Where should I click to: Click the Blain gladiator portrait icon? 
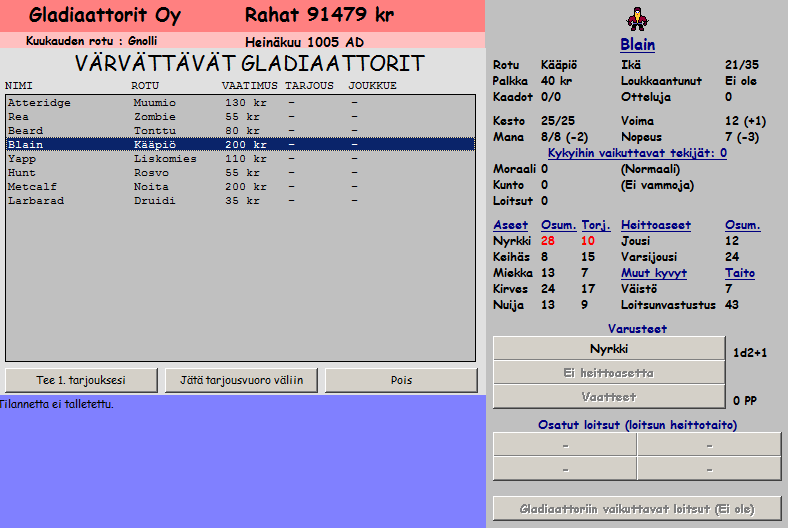pyautogui.click(x=636, y=19)
